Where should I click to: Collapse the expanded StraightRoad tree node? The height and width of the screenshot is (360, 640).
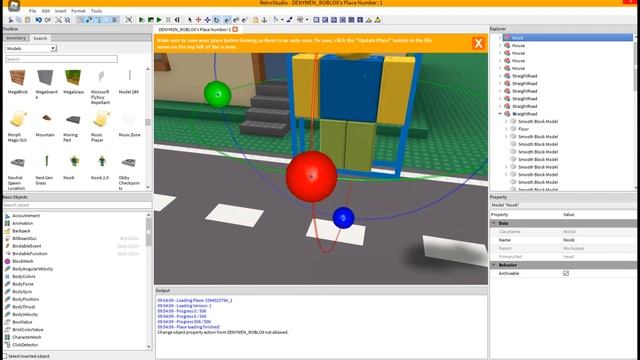pos(500,114)
